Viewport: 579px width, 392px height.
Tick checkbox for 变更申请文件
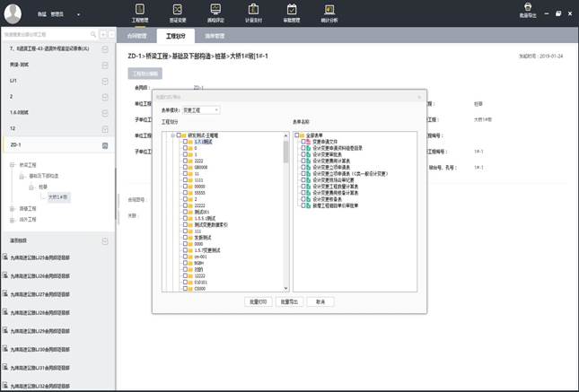(x=303, y=142)
